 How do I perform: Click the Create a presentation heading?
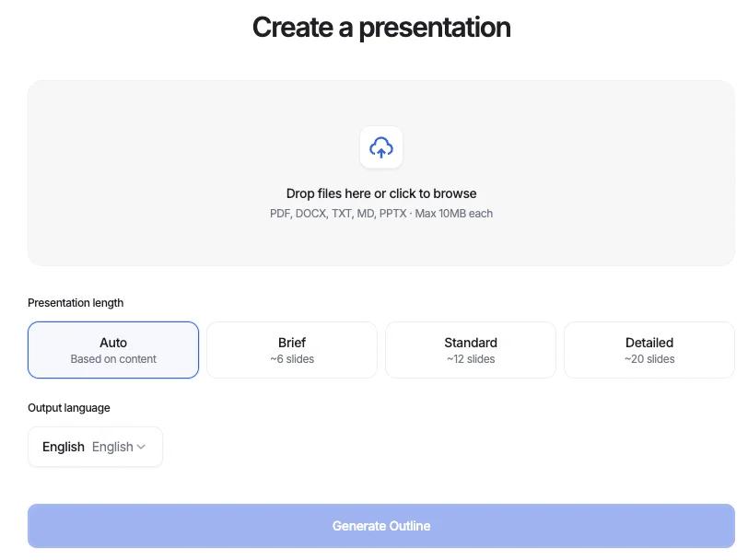click(380, 27)
